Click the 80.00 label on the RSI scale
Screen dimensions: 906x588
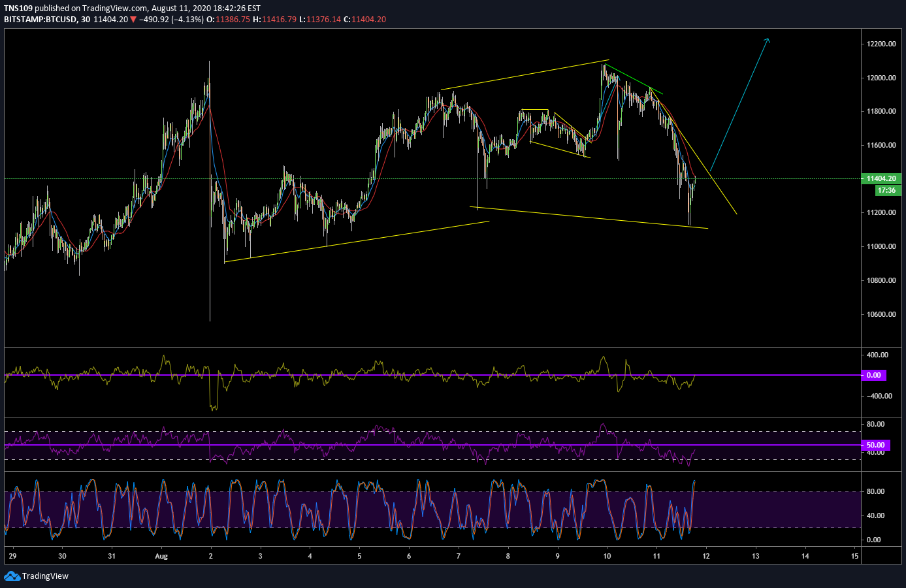pyautogui.click(x=875, y=424)
